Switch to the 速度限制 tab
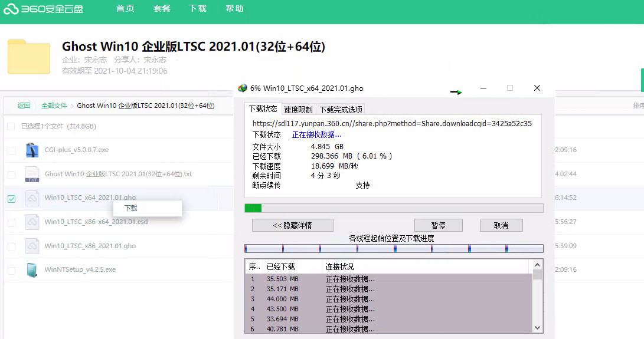This screenshot has width=644, height=339. [x=298, y=110]
